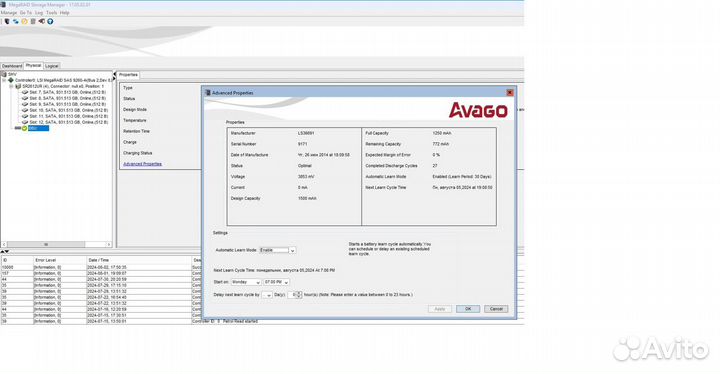Select Slot 7 SATA drive in tree
Viewport: 720px width, 374px height.
click(68, 92)
